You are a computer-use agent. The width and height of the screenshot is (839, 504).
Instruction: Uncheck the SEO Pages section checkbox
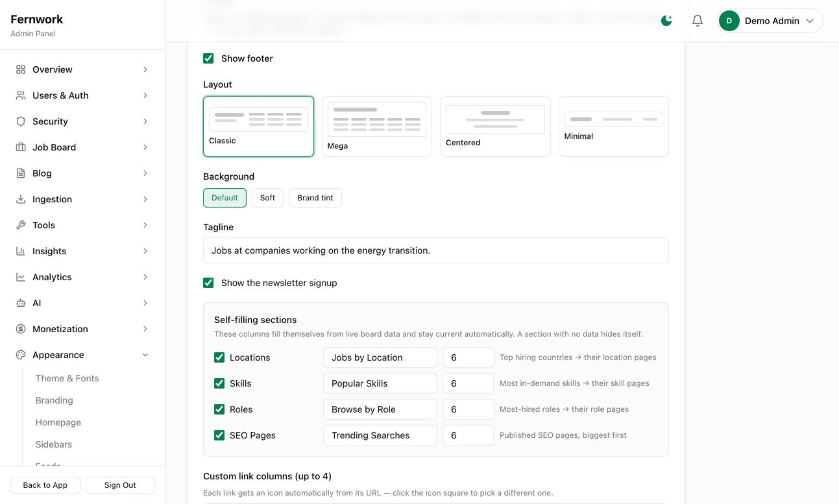point(219,435)
